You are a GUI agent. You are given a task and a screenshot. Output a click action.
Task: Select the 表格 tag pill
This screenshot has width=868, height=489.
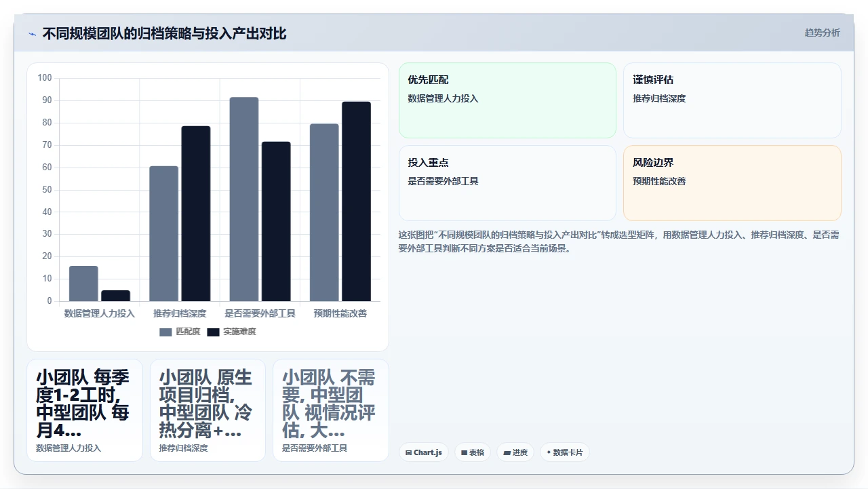pos(473,452)
